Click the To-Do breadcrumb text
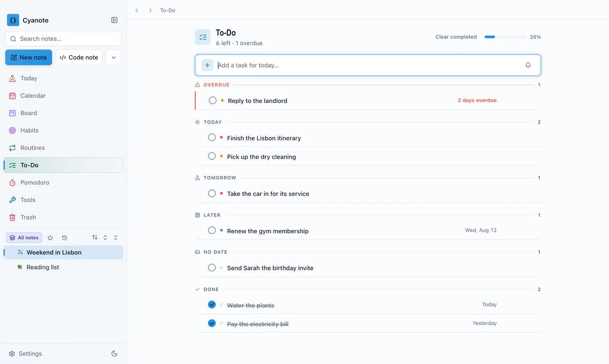The width and height of the screenshot is (609, 364). click(x=167, y=10)
